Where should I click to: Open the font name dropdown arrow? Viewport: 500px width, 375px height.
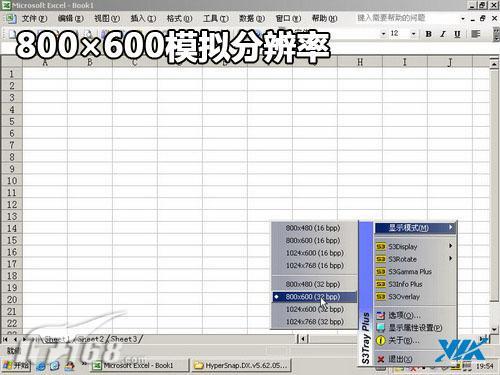click(x=383, y=34)
